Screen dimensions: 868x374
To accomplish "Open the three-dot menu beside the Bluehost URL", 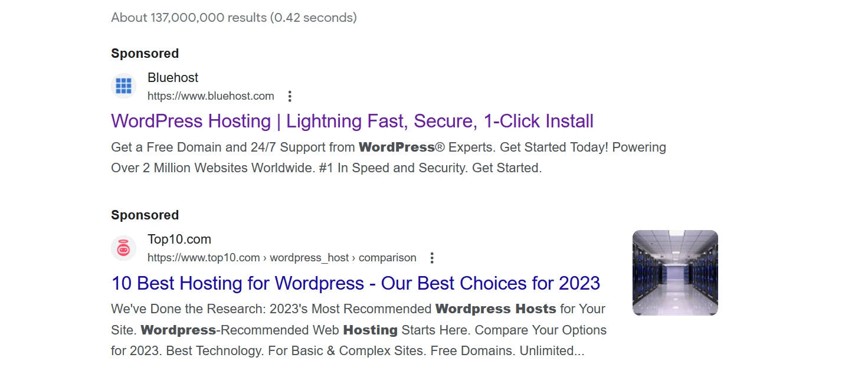I will [x=290, y=96].
